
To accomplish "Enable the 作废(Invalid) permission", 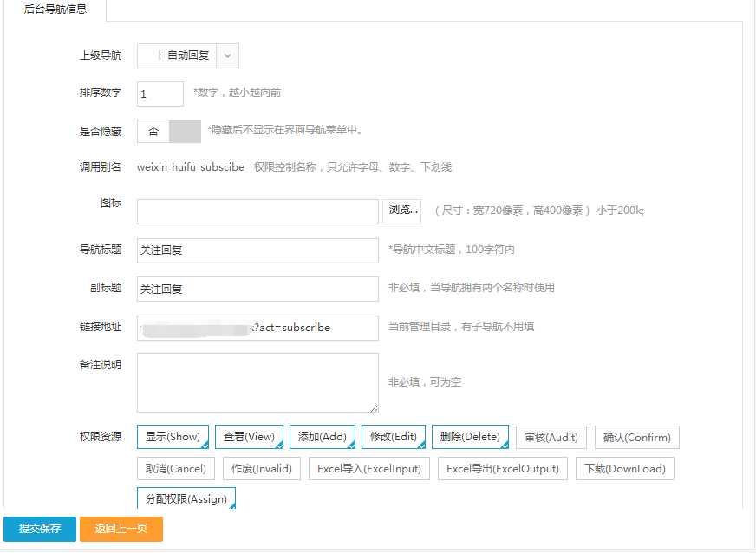I will (261, 469).
